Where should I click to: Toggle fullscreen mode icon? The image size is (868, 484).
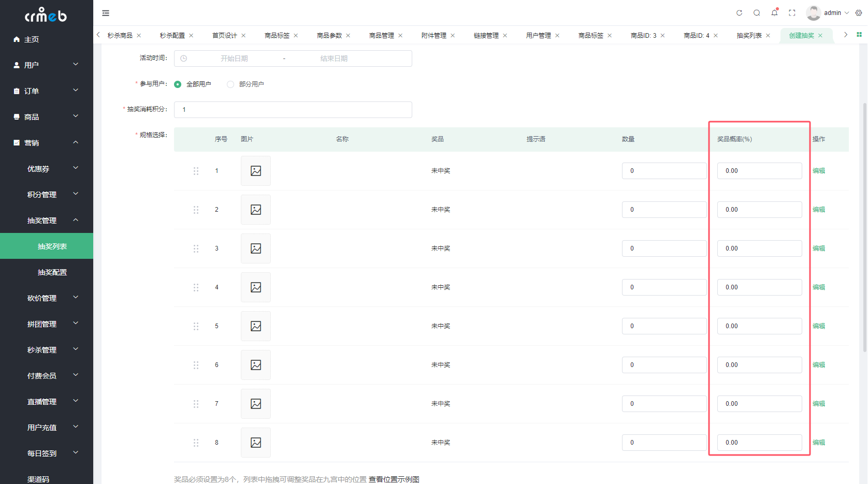click(x=792, y=13)
